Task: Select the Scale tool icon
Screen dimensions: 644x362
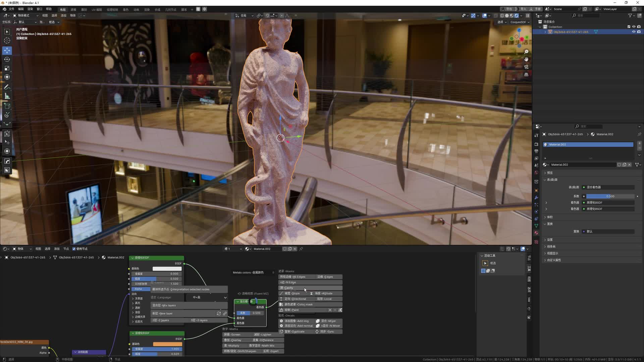Action: (x=7, y=68)
